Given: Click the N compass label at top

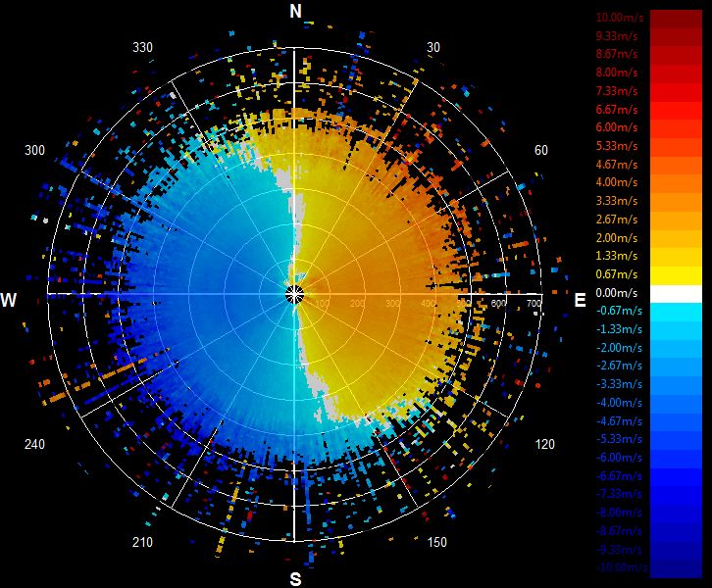Looking at the screenshot, I should [x=295, y=11].
